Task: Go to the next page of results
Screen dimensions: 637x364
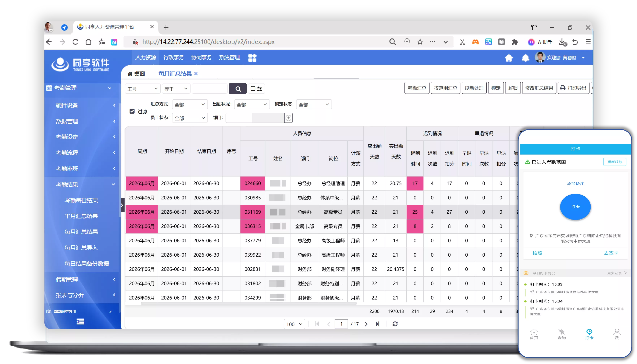Action: point(366,324)
